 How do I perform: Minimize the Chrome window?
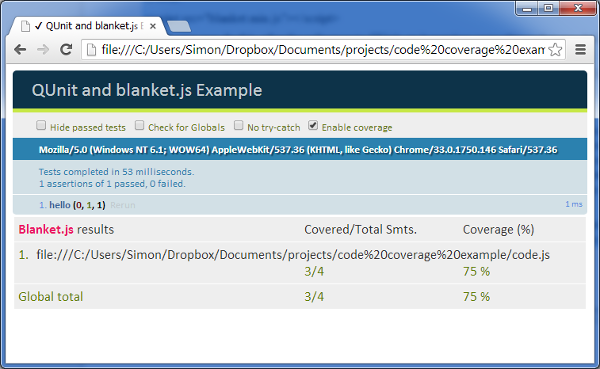527,8
